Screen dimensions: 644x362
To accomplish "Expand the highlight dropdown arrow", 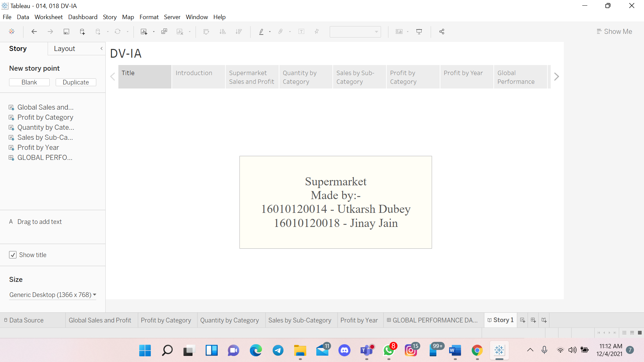I will pyautogui.click(x=270, y=32).
